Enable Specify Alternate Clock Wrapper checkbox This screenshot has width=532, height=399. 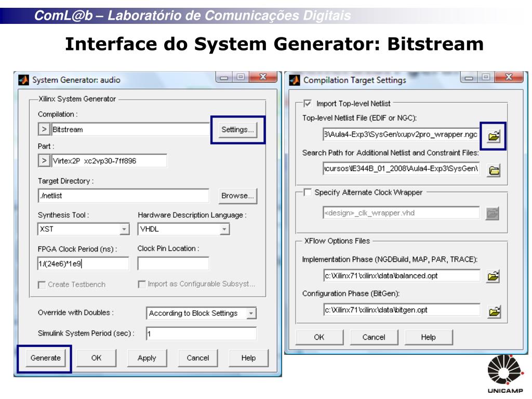click(x=308, y=193)
